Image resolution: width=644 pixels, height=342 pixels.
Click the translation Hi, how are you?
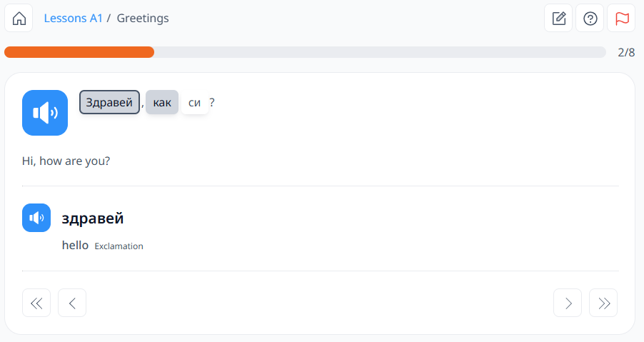pyautogui.click(x=66, y=161)
